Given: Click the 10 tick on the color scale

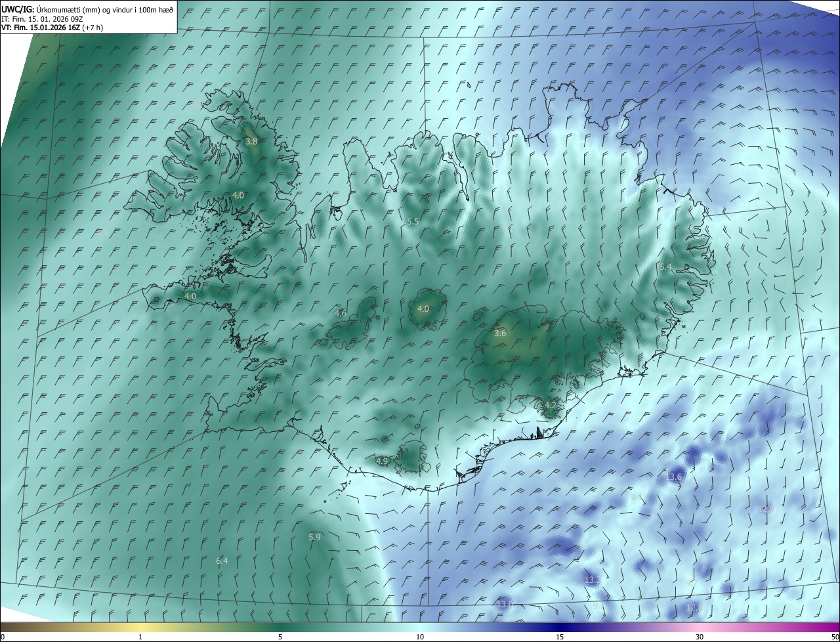Looking at the screenshot, I should click(x=420, y=637).
